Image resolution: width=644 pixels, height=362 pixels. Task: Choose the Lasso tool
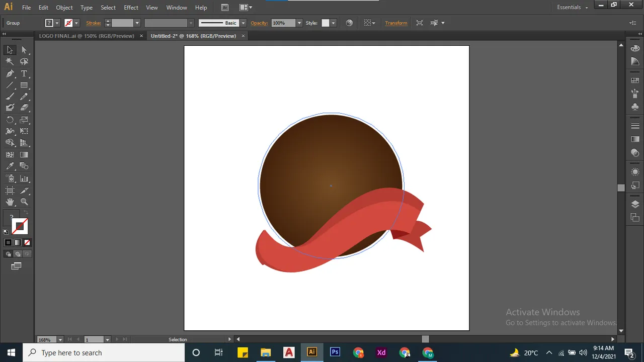(24, 61)
